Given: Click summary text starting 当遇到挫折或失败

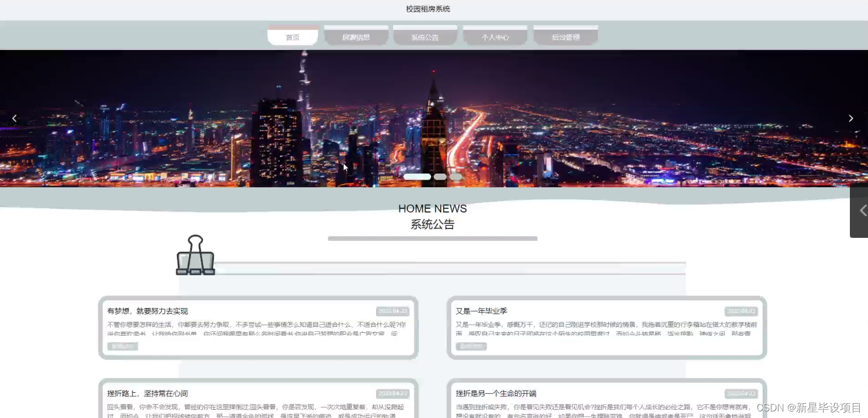Looking at the screenshot, I should point(604,411).
